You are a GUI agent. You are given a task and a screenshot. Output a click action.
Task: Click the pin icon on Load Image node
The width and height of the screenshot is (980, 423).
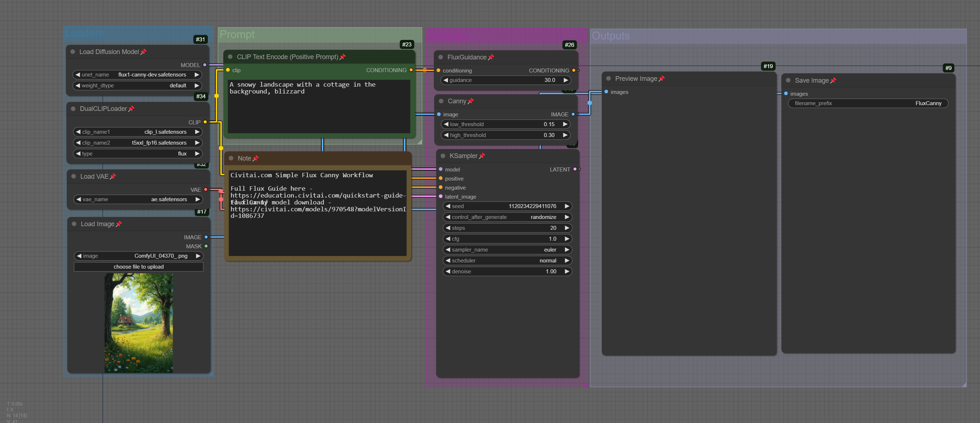[119, 224]
